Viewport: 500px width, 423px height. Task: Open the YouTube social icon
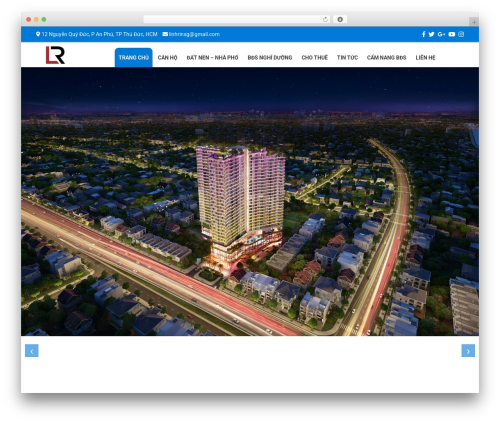[x=452, y=34]
